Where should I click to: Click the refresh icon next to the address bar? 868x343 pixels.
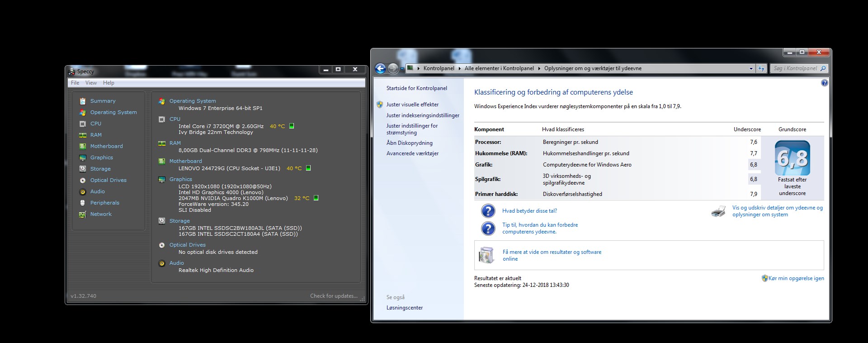761,68
